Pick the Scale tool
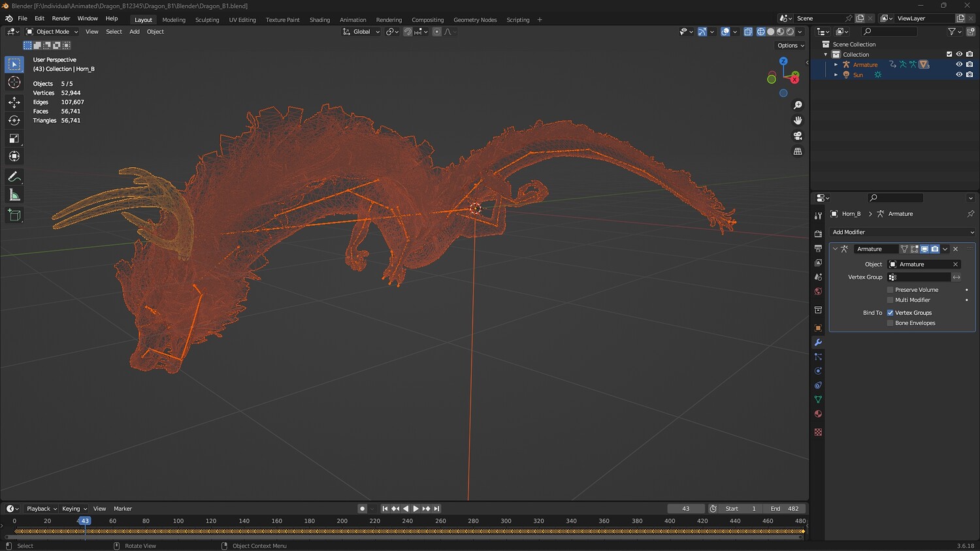Viewport: 980px width, 551px height. pyautogui.click(x=14, y=138)
